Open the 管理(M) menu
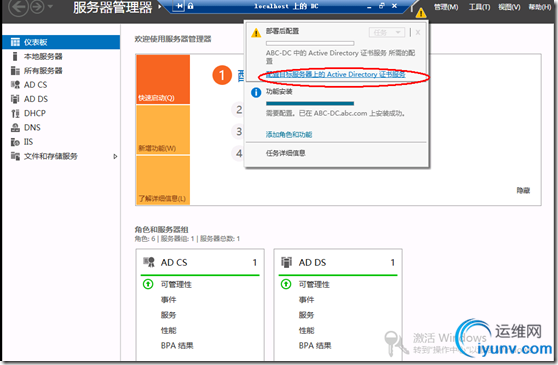The height and width of the screenshot is (365, 558). (x=446, y=7)
